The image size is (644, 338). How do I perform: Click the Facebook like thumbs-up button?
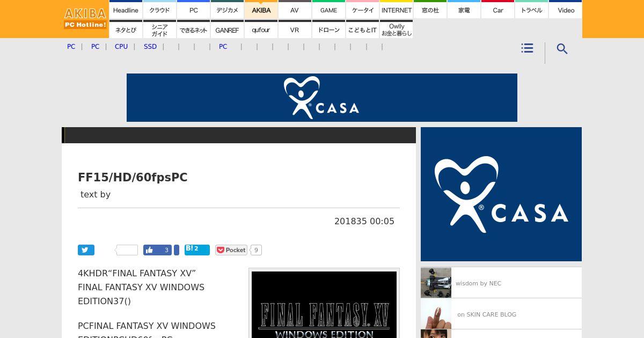[x=150, y=250]
